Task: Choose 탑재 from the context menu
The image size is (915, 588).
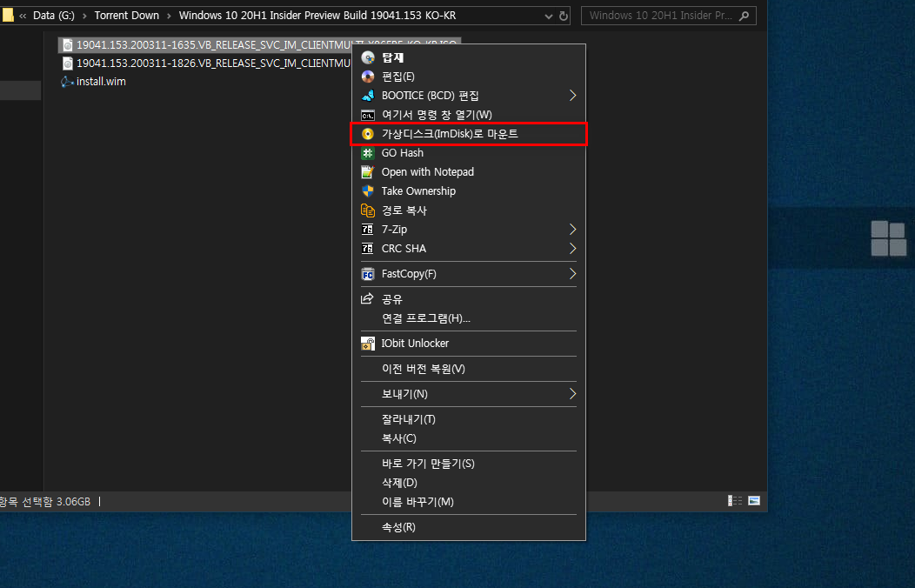Action: coord(469,57)
